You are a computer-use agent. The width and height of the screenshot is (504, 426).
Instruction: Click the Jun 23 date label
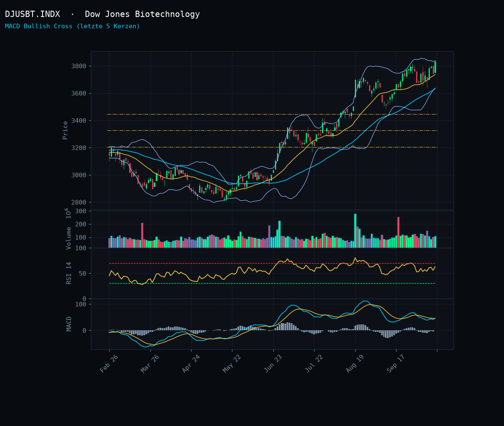(273, 364)
